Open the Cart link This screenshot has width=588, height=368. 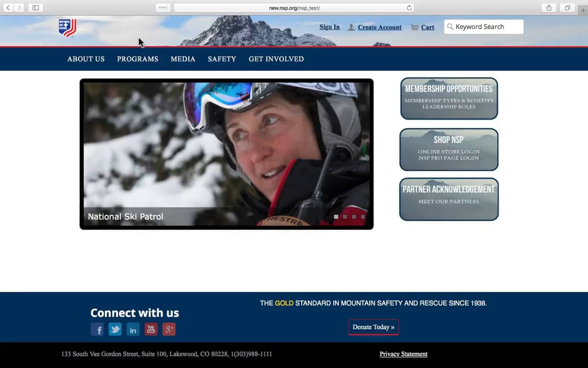[428, 28]
